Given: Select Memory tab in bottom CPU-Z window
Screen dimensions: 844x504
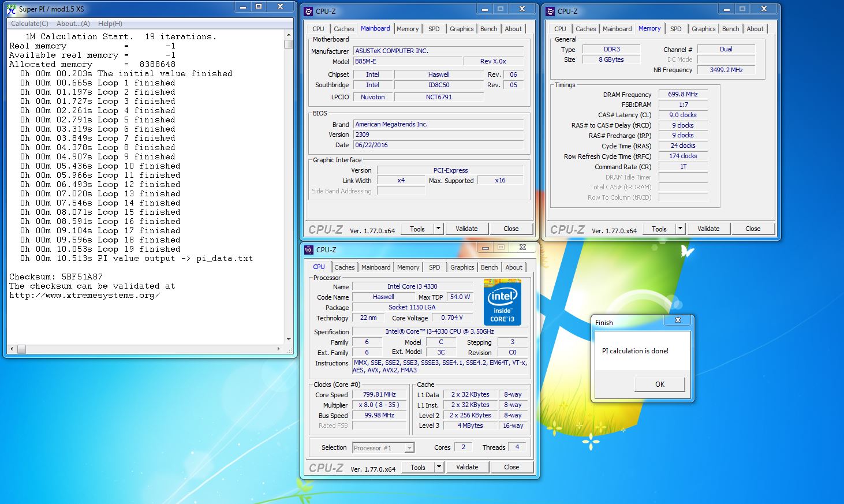Looking at the screenshot, I should tap(408, 267).
